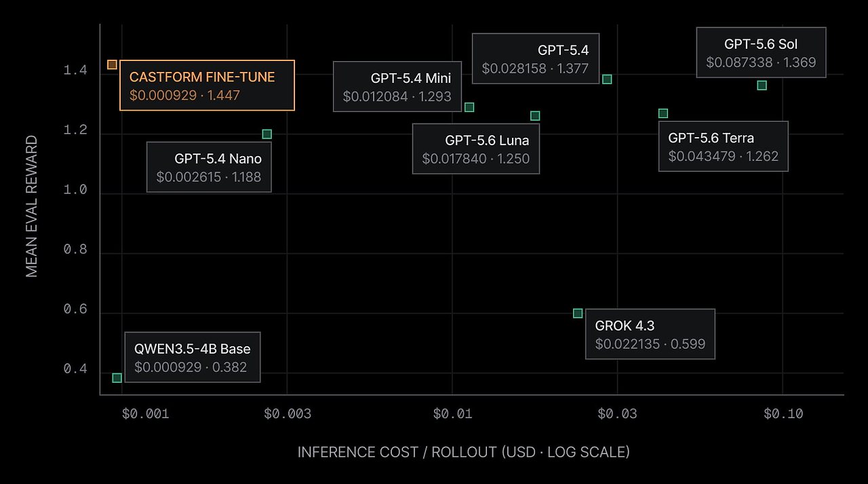Click the GPT-5.6 Luna data marker

[x=535, y=116]
